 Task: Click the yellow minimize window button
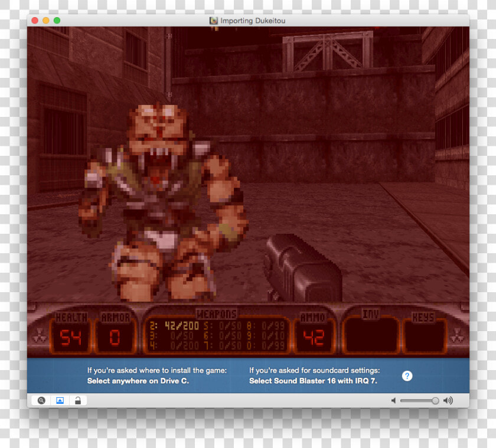tap(46, 21)
